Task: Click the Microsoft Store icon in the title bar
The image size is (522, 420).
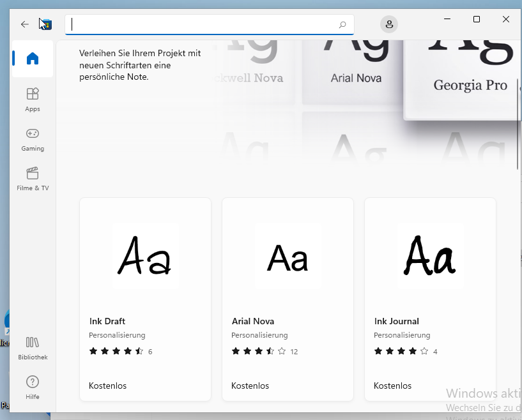Action: pyautogui.click(x=45, y=24)
